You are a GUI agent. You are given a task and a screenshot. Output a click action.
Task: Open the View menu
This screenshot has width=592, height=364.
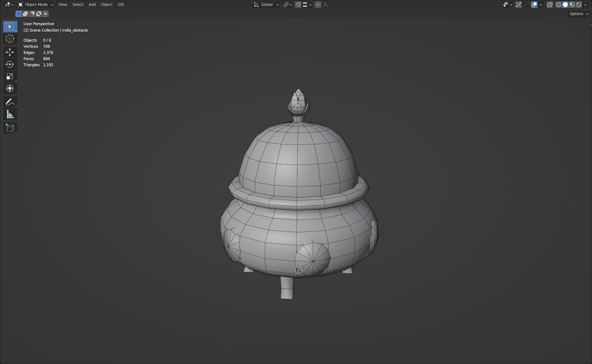pyautogui.click(x=63, y=5)
